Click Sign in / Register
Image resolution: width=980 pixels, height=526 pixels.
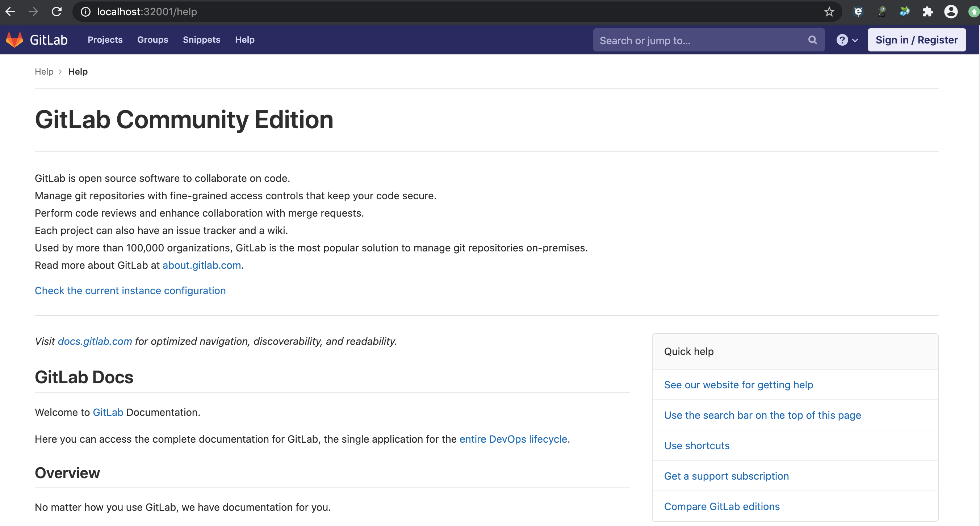[x=917, y=39]
